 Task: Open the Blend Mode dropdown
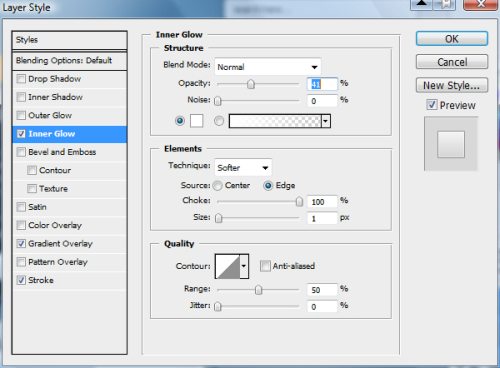coord(268,67)
